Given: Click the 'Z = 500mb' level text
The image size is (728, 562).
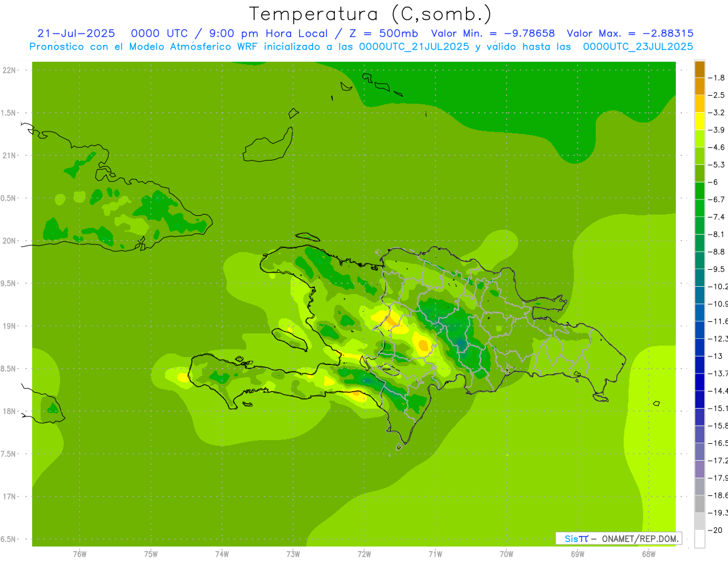Looking at the screenshot, I should tap(382, 33).
